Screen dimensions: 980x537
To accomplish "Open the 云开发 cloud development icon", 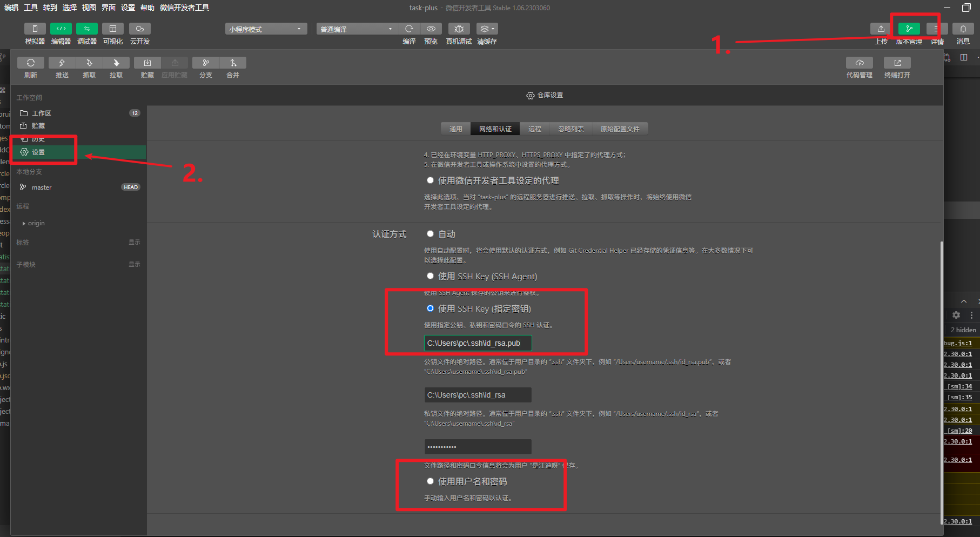I will pos(140,29).
